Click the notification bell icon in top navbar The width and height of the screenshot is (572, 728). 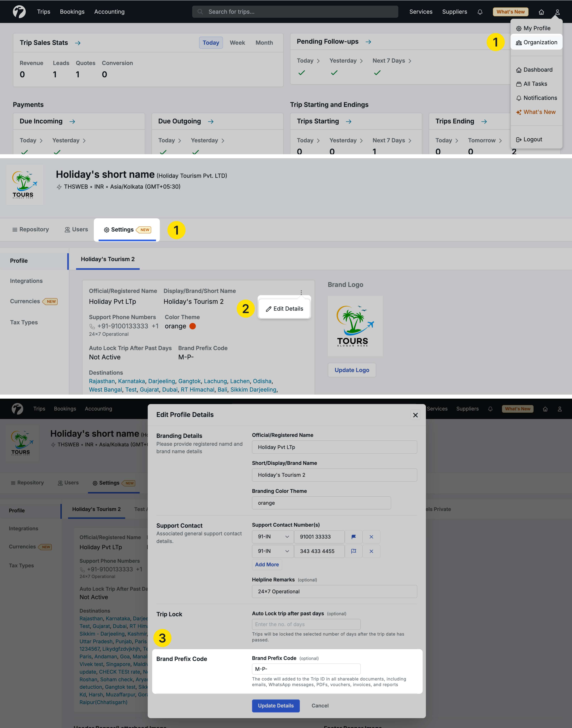pyautogui.click(x=480, y=12)
